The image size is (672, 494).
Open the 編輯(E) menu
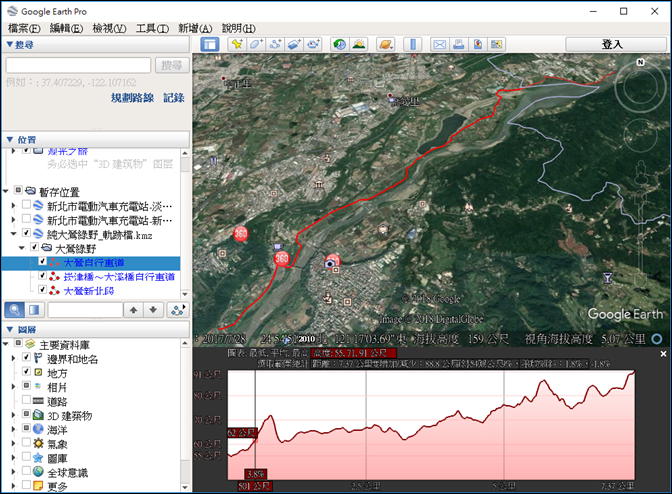click(x=66, y=29)
